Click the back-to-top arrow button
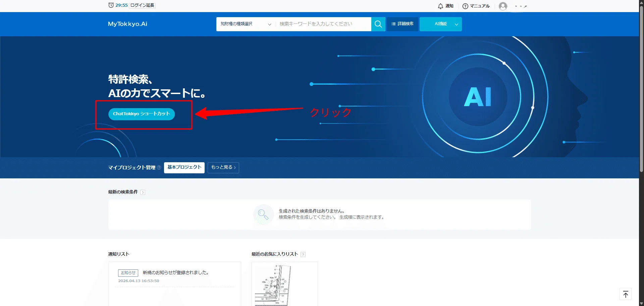The width and height of the screenshot is (644, 306). pos(626,294)
